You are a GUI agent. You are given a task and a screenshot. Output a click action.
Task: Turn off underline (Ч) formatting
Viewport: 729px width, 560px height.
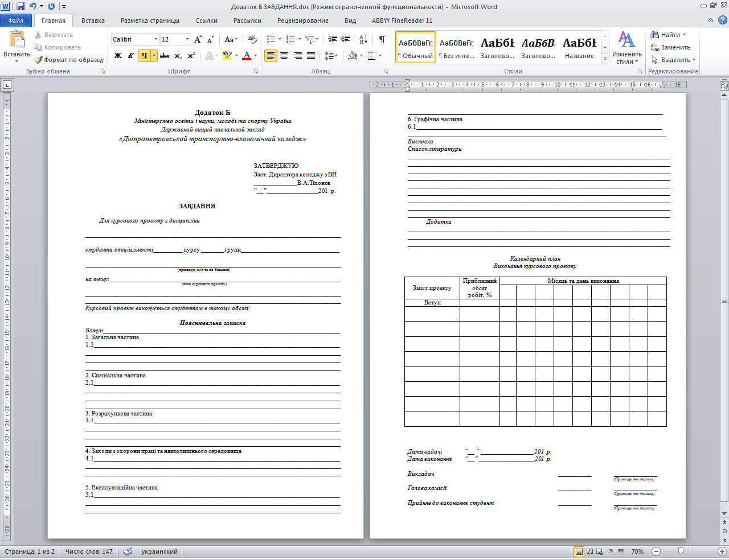click(x=144, y=56)
